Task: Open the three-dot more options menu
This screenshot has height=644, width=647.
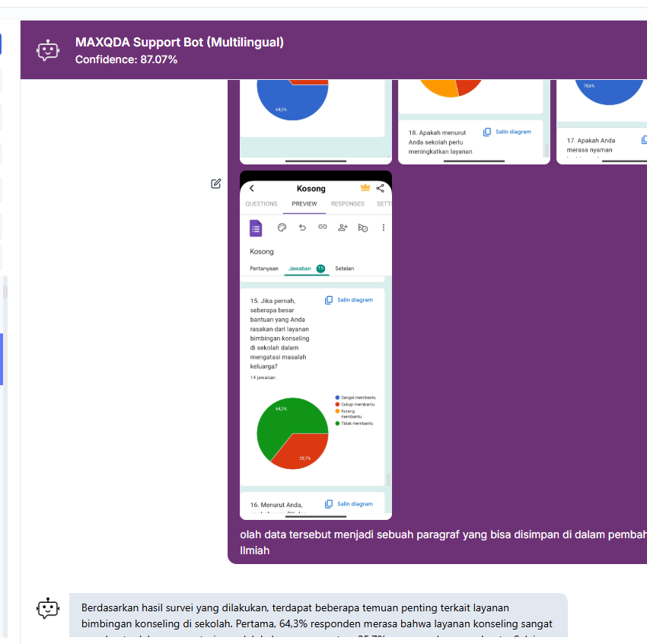Action: (384, 228)
